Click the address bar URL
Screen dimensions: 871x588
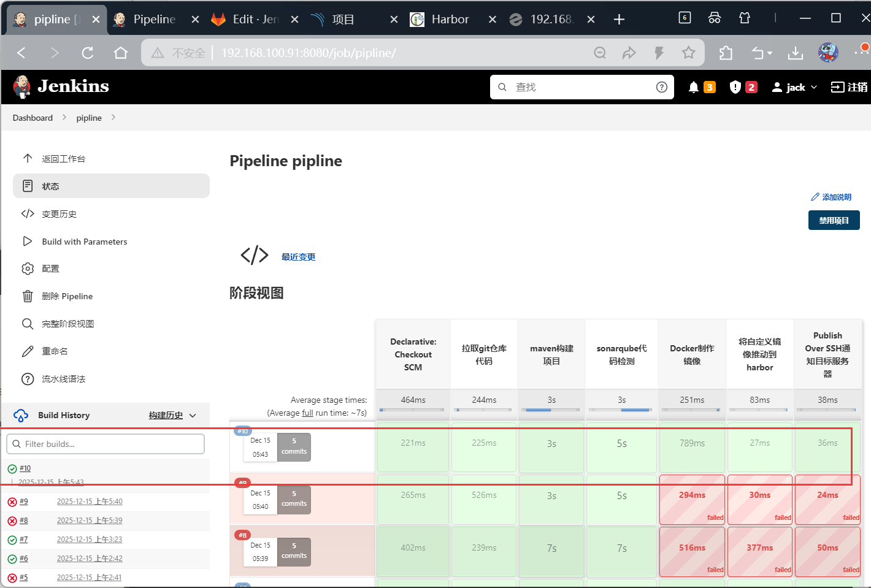[x=309, y=53]
